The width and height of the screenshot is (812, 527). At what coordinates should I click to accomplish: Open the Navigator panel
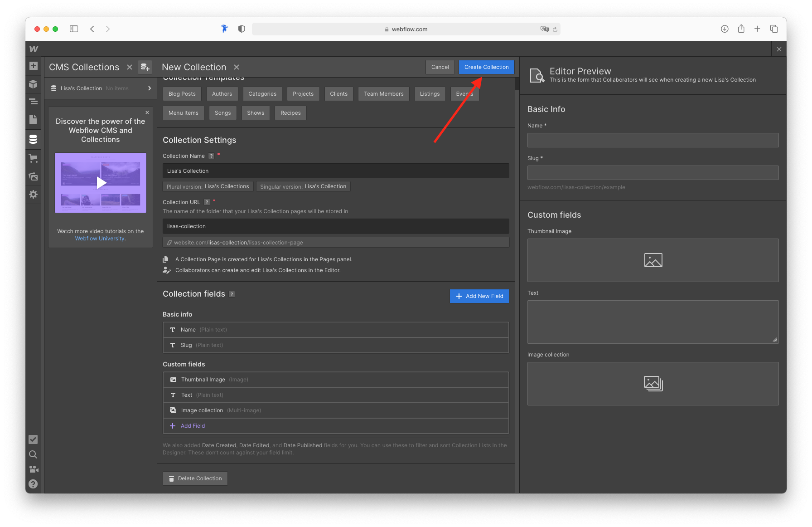(x=33, y=102)
